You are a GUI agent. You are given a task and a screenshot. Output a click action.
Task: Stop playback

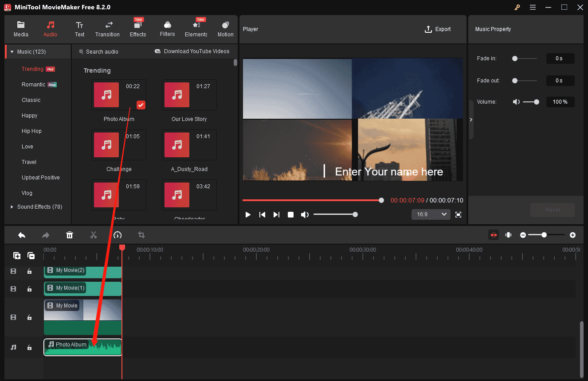[290, 215]
